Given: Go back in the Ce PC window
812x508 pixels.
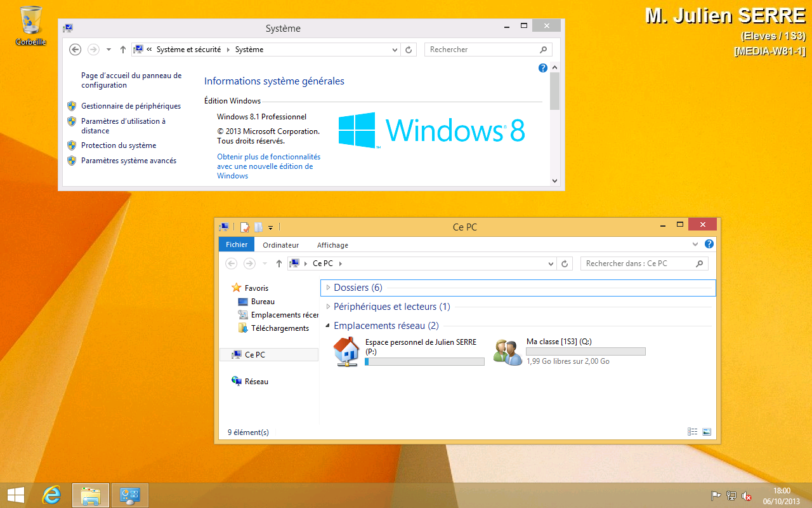Looking at the screenshot, I should point(232,264).
